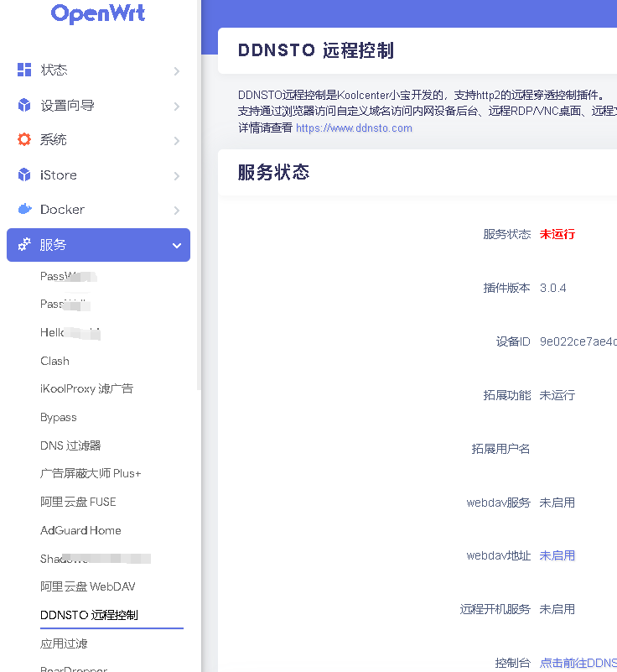Expand the 设置向导 menu arrow

pyautogui.click(x=176, y=107)
